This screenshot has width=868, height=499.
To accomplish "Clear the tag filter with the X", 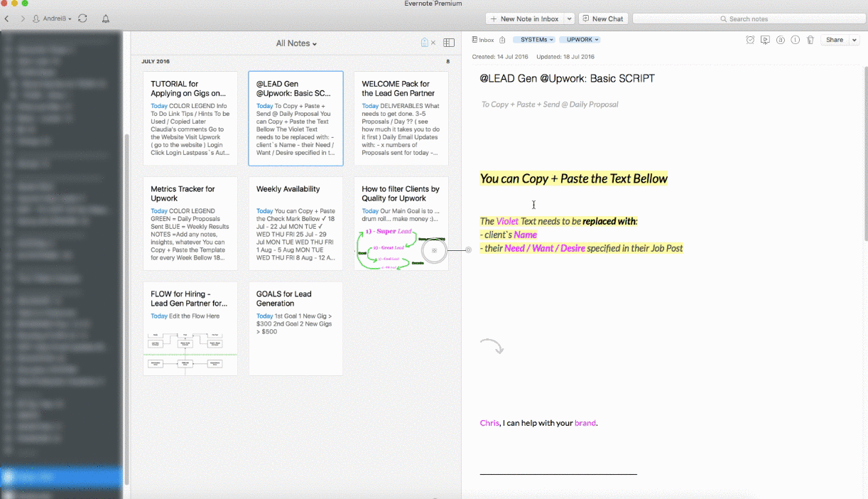I will point(433,43).
